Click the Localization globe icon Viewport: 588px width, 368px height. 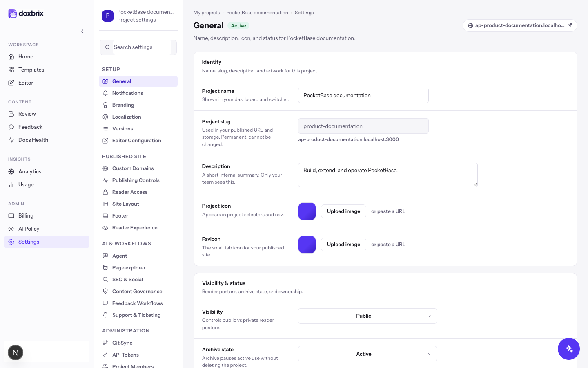pyautogui.click(x=105, y=117)
